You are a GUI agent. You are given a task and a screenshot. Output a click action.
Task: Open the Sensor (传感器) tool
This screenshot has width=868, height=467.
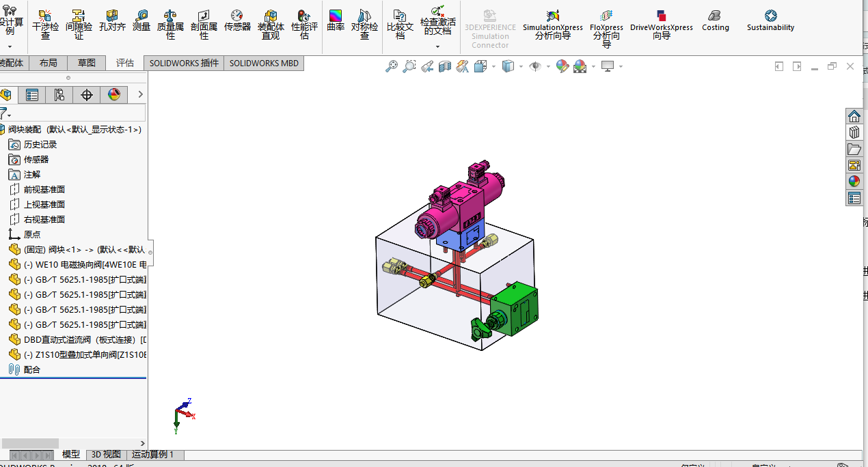[x=237, y=22]
